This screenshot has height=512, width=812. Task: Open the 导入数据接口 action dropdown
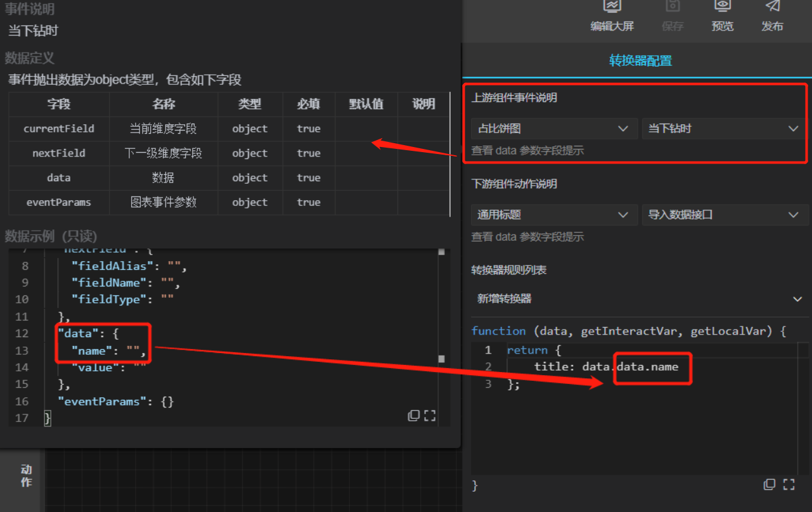(725, 215)
